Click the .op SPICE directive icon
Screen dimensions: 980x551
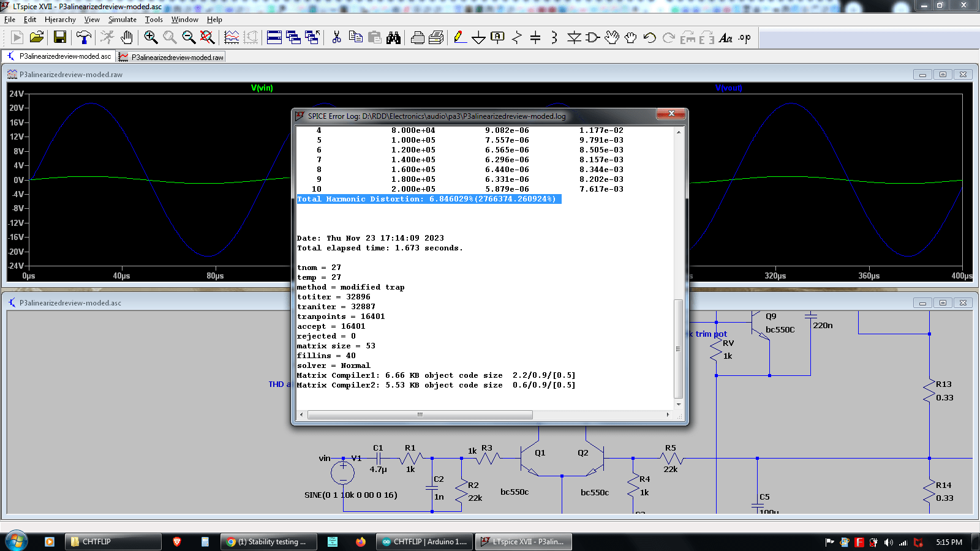point(744,38)
